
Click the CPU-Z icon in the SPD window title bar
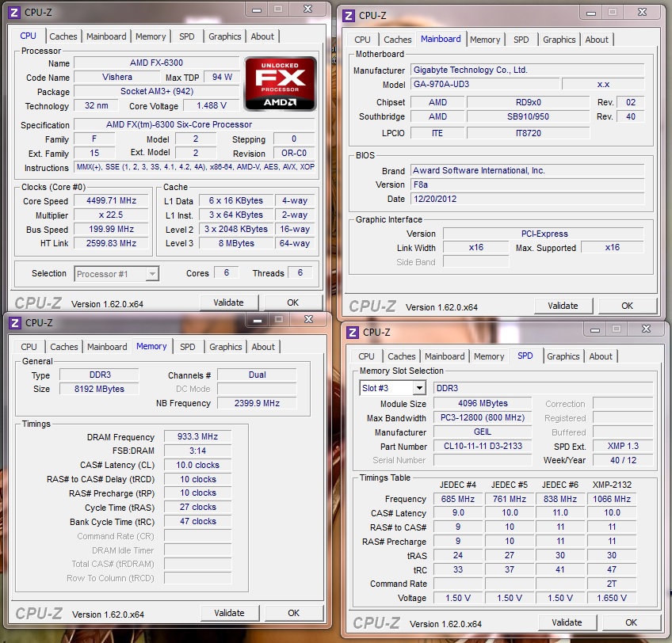pos(353,333)
